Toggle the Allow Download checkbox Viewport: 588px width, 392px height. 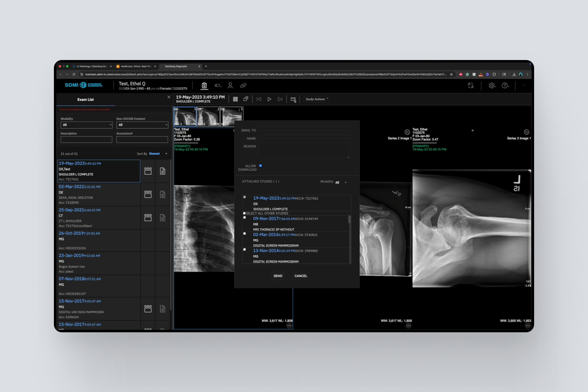(261, 166)
